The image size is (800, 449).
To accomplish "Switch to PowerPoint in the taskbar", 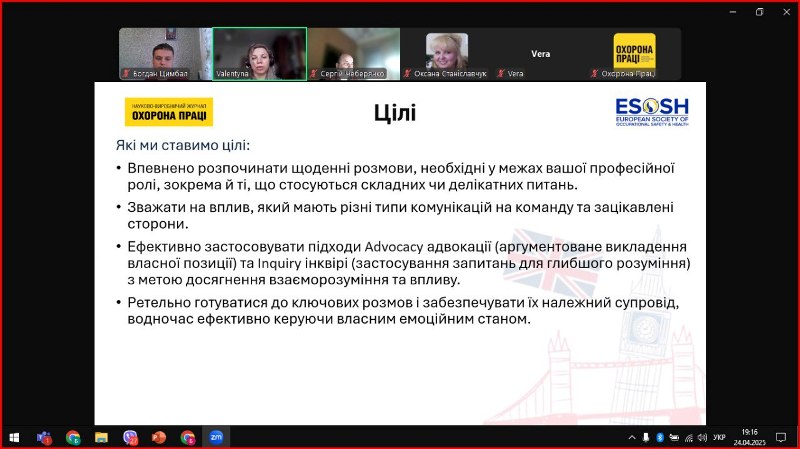I will coord(158,437).
